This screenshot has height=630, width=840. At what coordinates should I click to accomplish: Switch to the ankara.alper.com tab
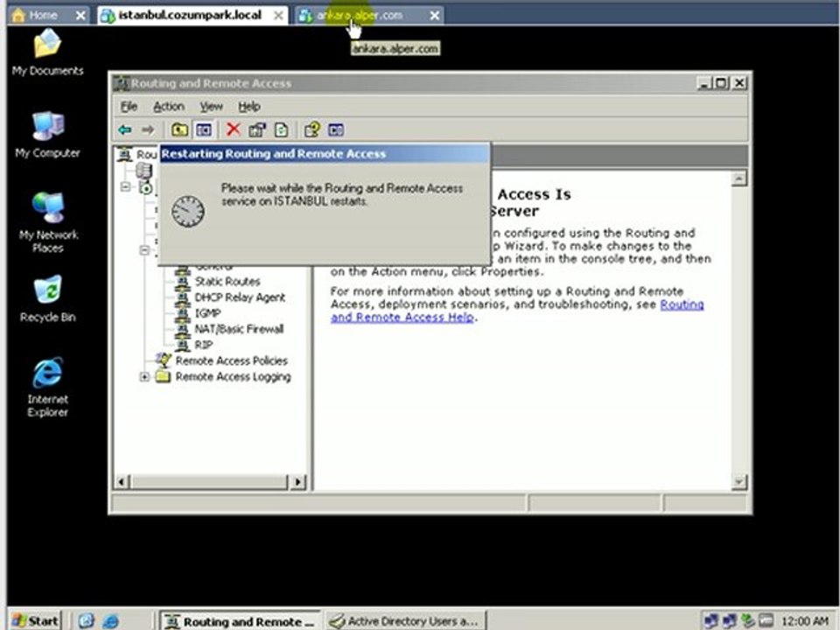[x=360, y=16]
